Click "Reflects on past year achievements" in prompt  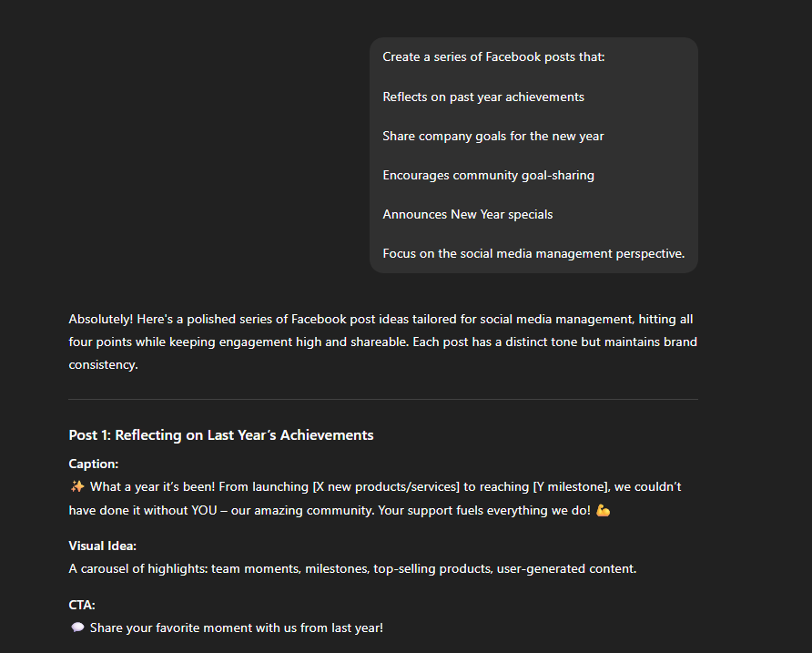pos(483,97)
